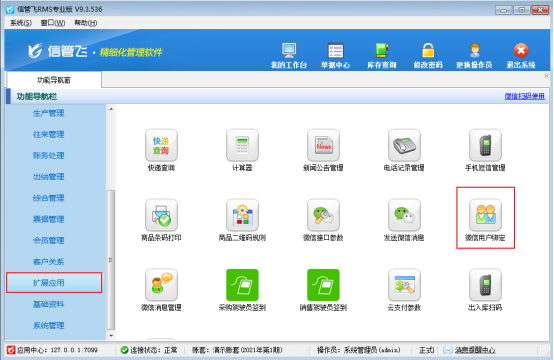This screenshot has height=360, width=554.
Task: Open 发送微信消息 WeChat message icon
Action: pyautogui.click(x=404, y=215)
